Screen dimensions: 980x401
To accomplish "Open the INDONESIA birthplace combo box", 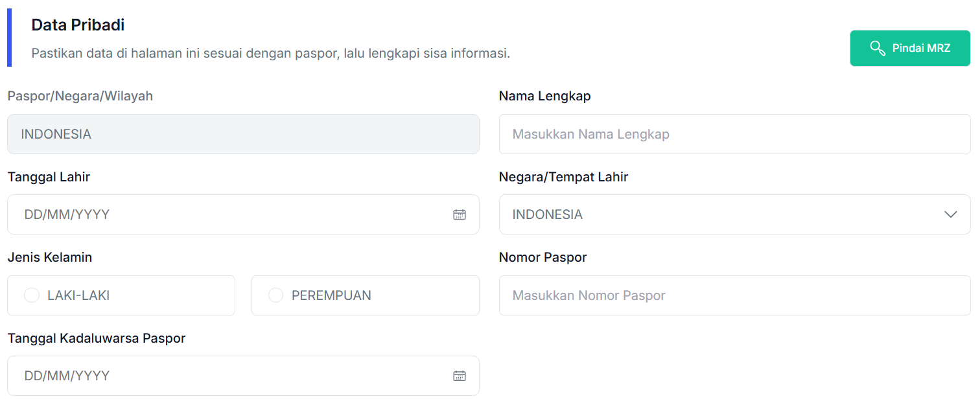I will coord(713,214).
